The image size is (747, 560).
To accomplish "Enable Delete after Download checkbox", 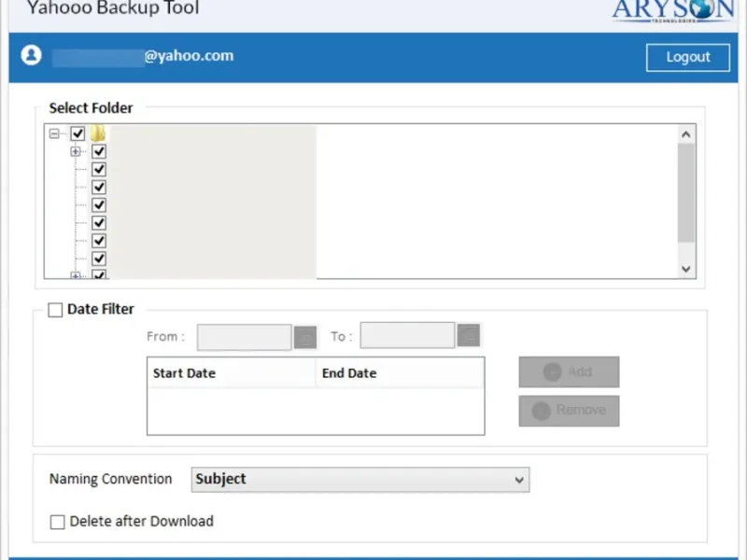I will tap(58, 522).
